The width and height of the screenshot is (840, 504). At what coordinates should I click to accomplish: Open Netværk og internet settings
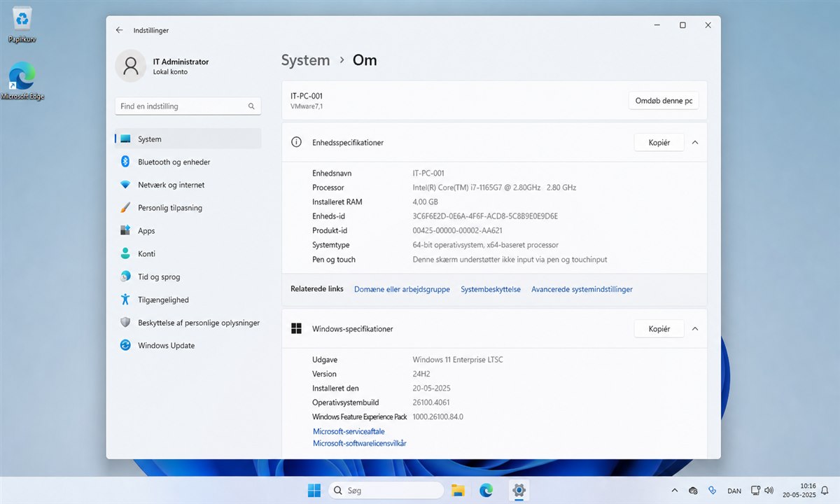coord(188,185)
